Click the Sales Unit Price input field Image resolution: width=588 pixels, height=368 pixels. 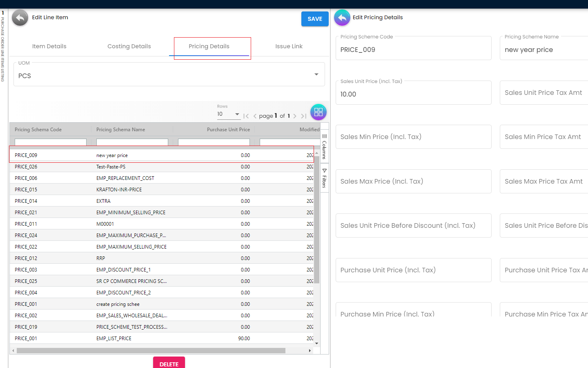[413, 94]
